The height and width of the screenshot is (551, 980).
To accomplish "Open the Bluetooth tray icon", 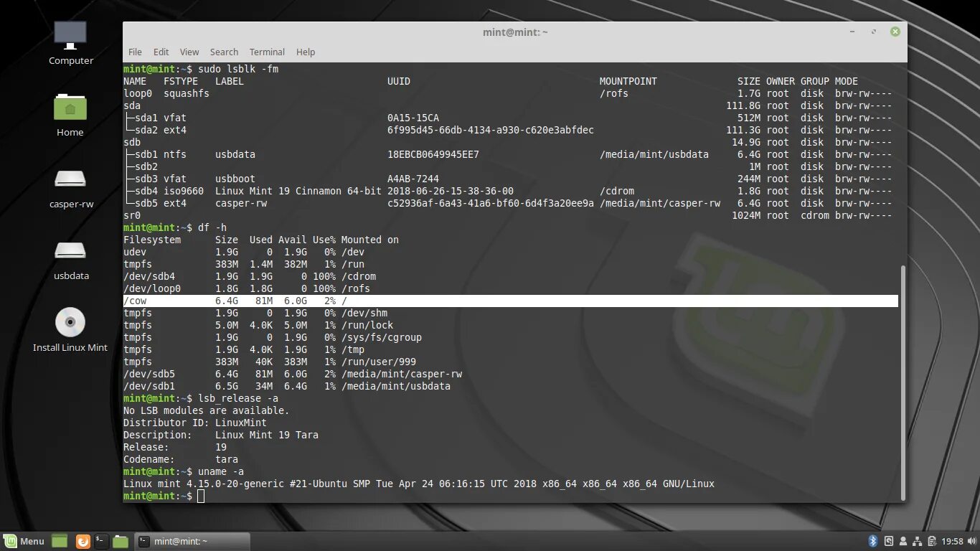I will (873, 542).
